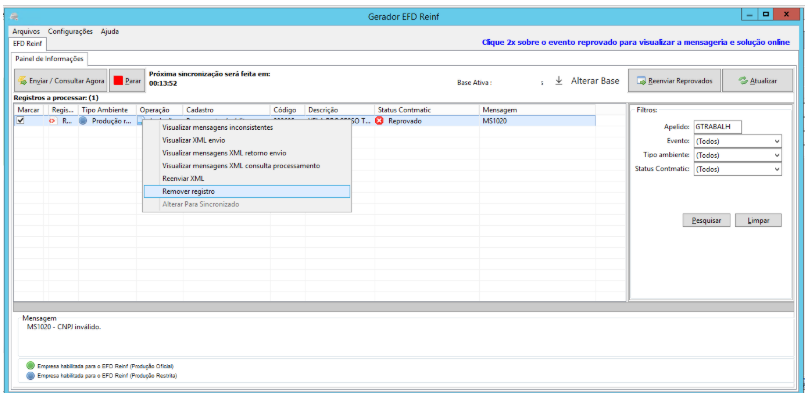Select the EFD Reinf tab
808x393 pixels.
[29, 44]
